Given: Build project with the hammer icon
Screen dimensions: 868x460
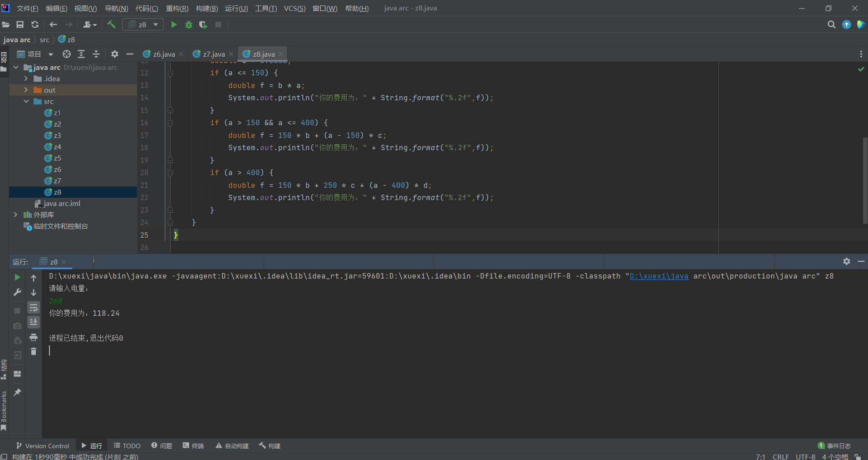Looking at the screenshot, I should pyautogui.click(x=111, y=24).
